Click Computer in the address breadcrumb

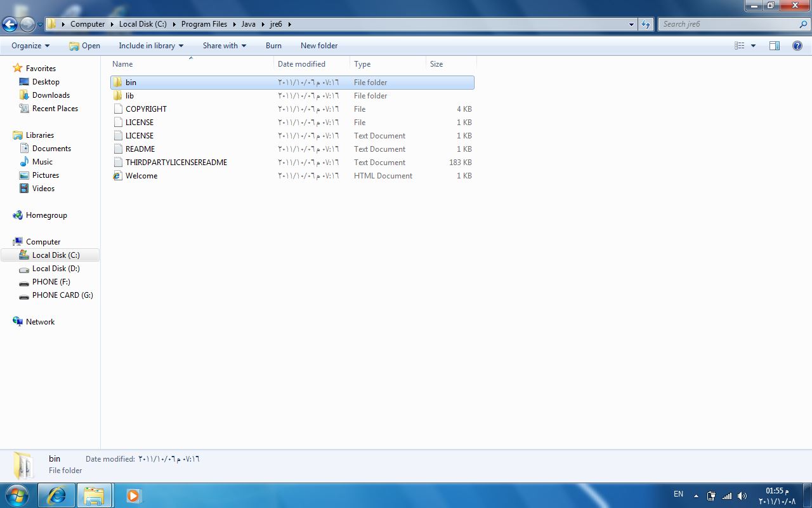(x=88, y=24)
